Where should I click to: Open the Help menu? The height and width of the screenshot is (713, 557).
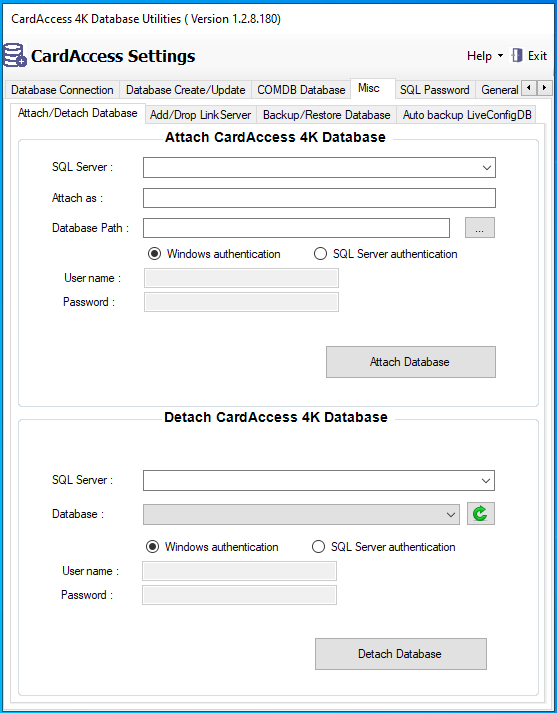click(x=485, y=56)
